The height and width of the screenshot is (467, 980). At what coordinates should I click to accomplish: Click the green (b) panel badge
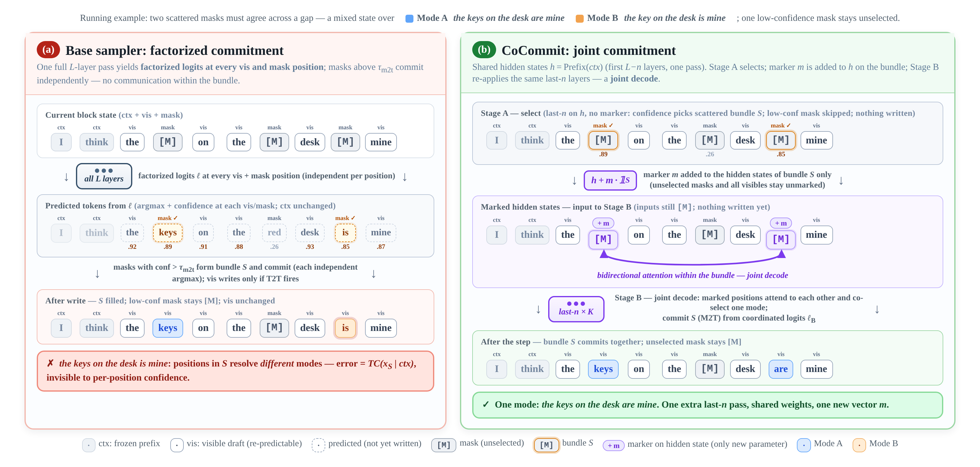[484, 49]
